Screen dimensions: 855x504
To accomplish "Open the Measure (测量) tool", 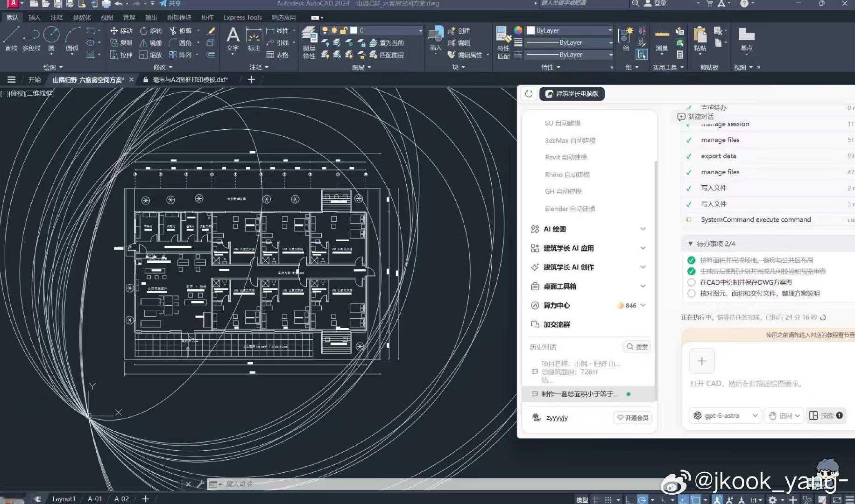I will (x=662, y=40).
